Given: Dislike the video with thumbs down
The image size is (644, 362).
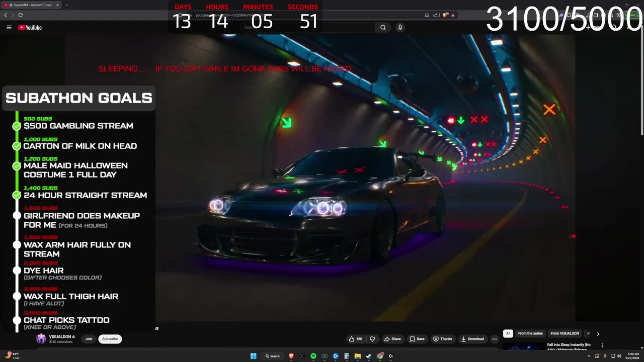Looking at the screenshot, I should coord(372,339).
